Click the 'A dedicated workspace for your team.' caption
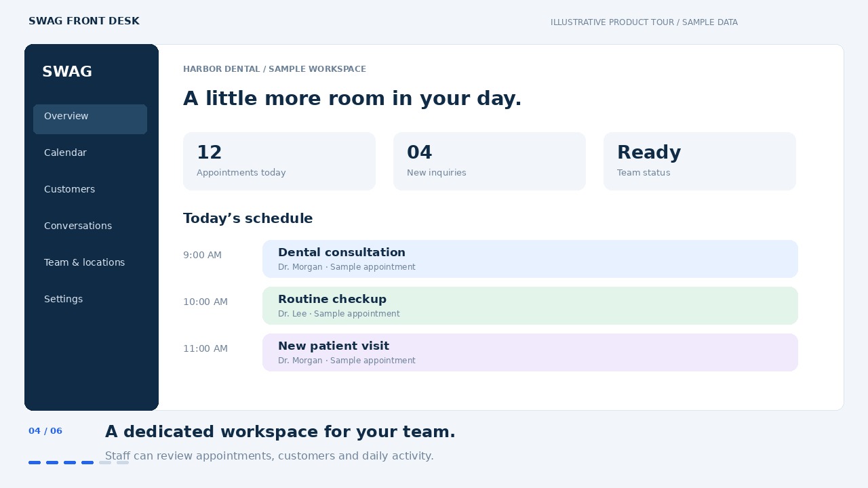Image resolution: width=868 pixels, height=488 pixels. (280, 432)
